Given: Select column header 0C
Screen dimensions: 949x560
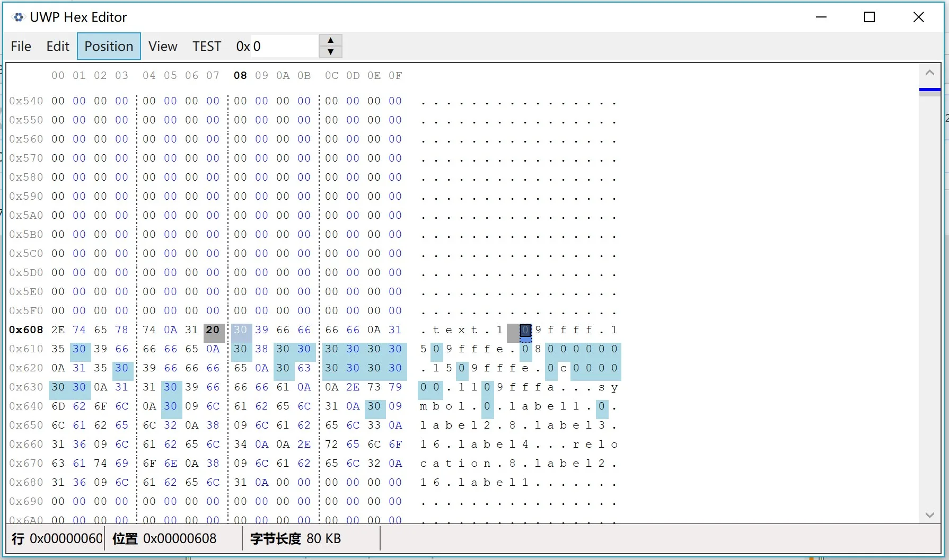Looking at the screenshot, I should pyautogui.click(x=331, y=75).
